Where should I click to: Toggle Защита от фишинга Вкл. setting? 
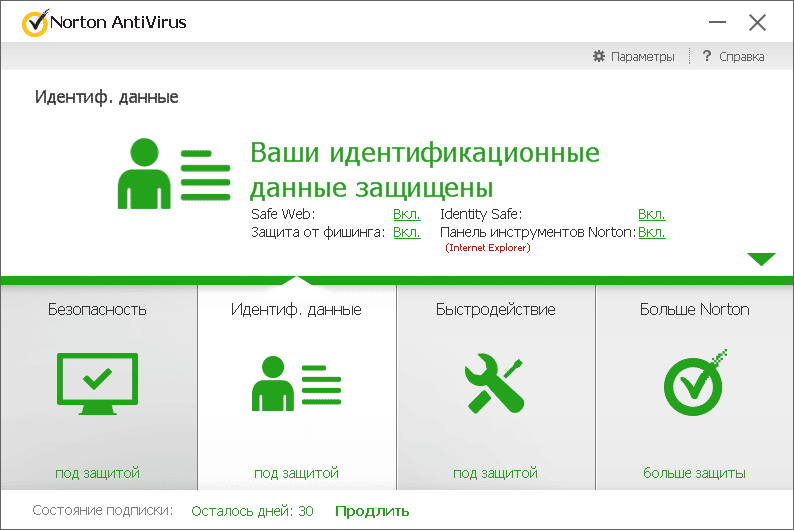[407, 232]
